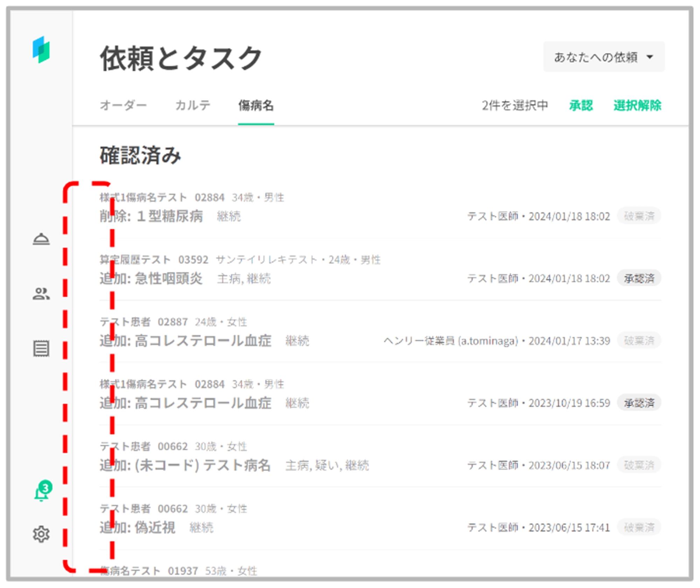The height and width of the screenshot is (588, 700).
Task: Select the 傷病名 tab
Action: 256,105
